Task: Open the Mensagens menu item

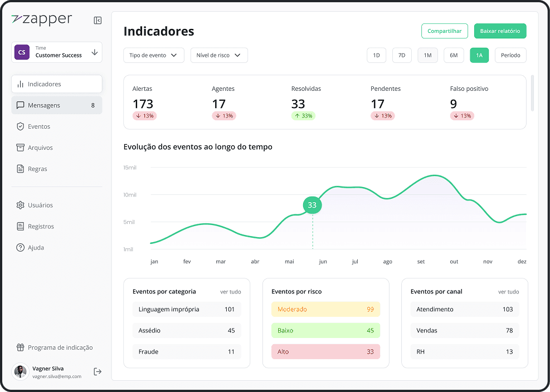Action: pyautogui.click(x=57, y=105)
